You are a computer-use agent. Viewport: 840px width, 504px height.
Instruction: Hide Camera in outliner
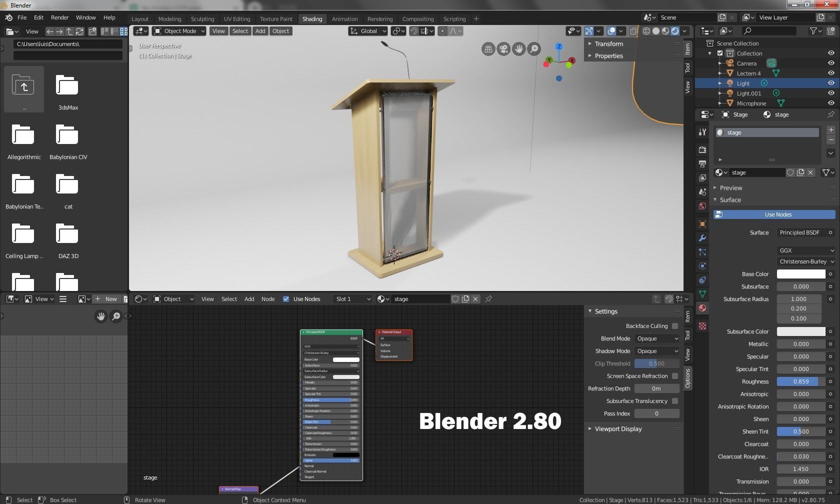tap(831, 63)
